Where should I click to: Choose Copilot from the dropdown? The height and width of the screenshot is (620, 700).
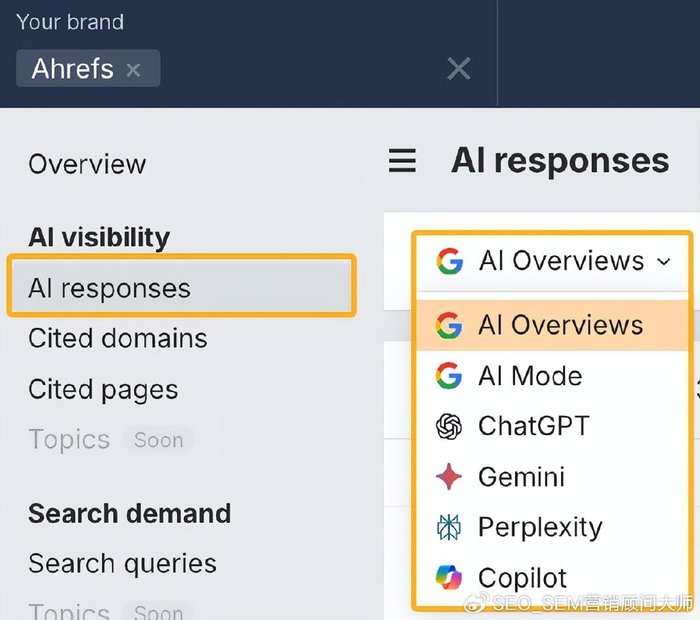pos(522,578)
